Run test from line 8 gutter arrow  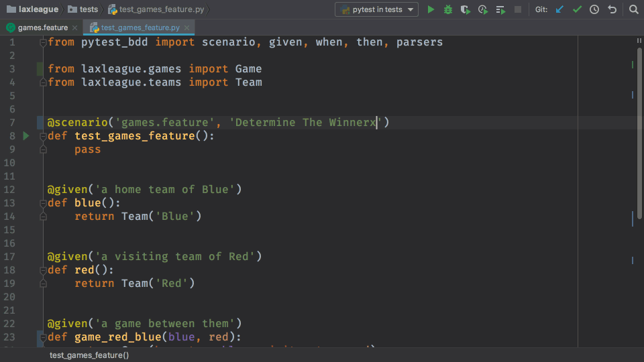[26, 136]
